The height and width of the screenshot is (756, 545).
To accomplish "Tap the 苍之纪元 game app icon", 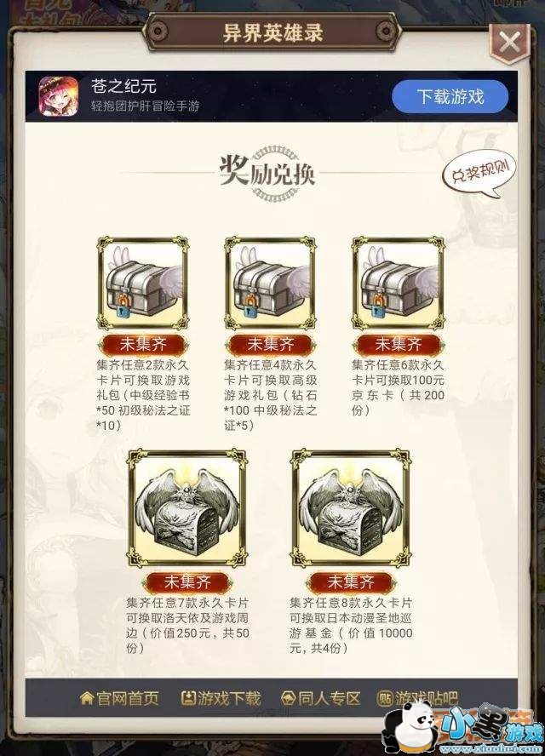I will click(x=59, y=96).
